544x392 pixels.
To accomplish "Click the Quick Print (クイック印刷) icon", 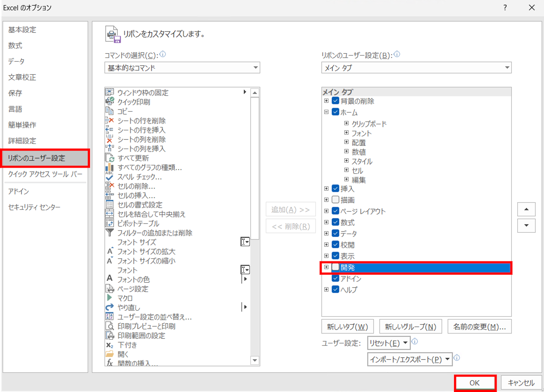I will (x=110, y=101).
